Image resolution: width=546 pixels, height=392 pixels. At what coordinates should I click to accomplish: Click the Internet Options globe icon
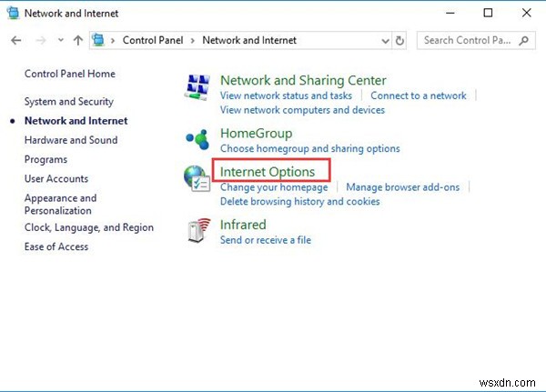[x=197, y=178]
